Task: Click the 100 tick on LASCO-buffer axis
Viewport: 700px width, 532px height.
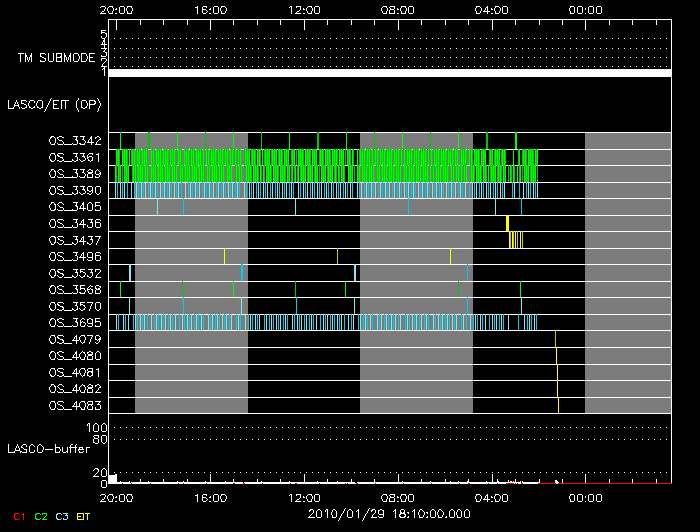Action: [100, 428]
